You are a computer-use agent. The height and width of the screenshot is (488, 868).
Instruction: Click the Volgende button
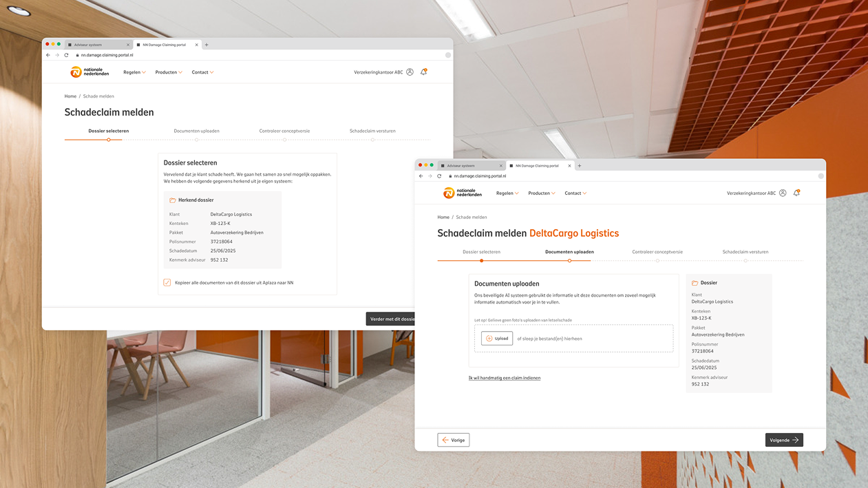click(x=783, y=439)
